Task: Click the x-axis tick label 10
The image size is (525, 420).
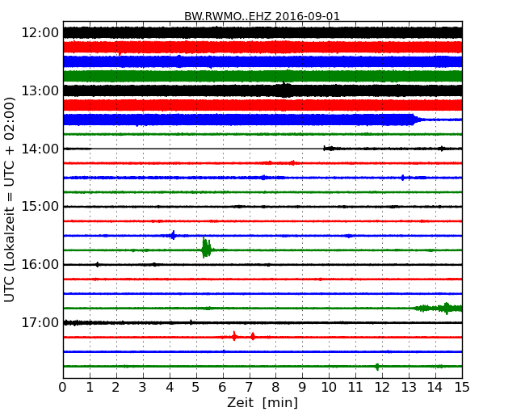Action: click(x=329, y=388)
